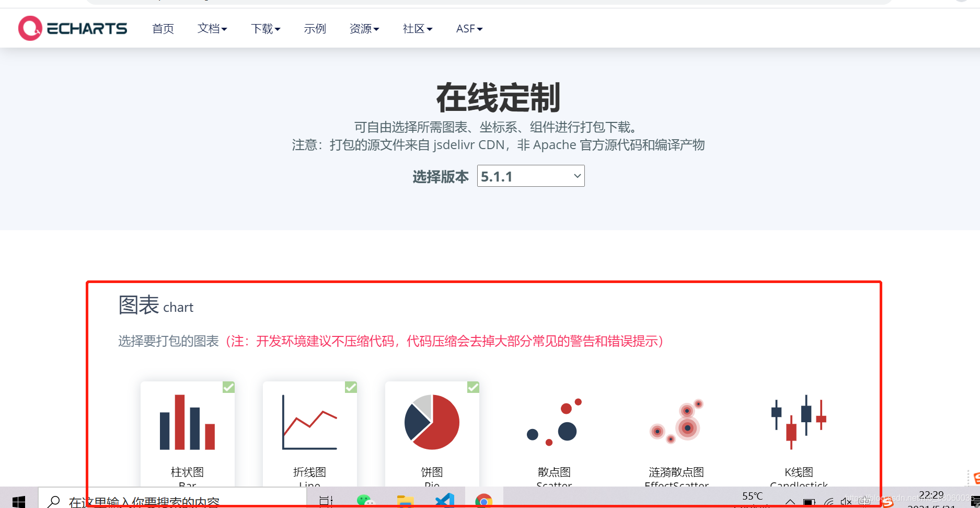Screen dimensions: 980x508
Task: Uncheck the 柱状图 Bar chart checkmark
Action: point(228,387)
